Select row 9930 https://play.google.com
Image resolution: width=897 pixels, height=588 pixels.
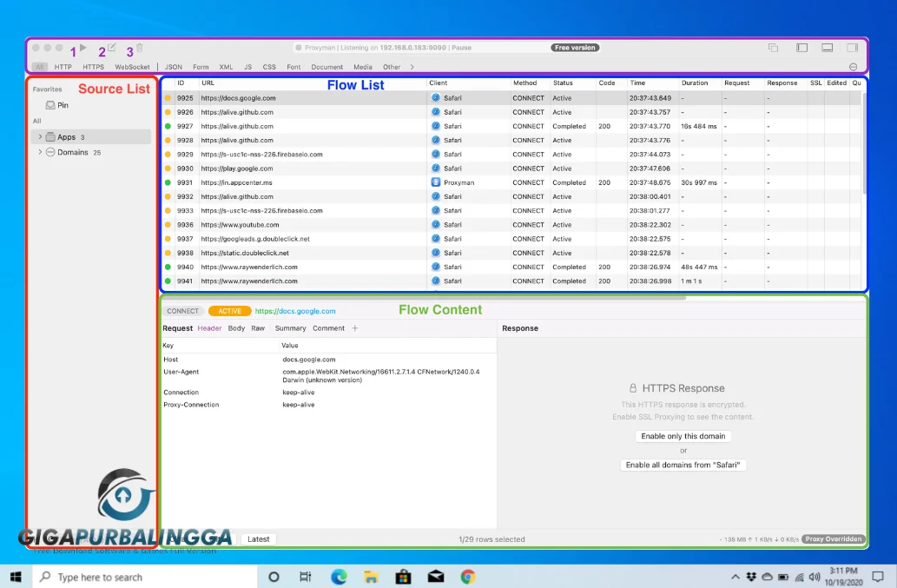(x=512, y=168)
